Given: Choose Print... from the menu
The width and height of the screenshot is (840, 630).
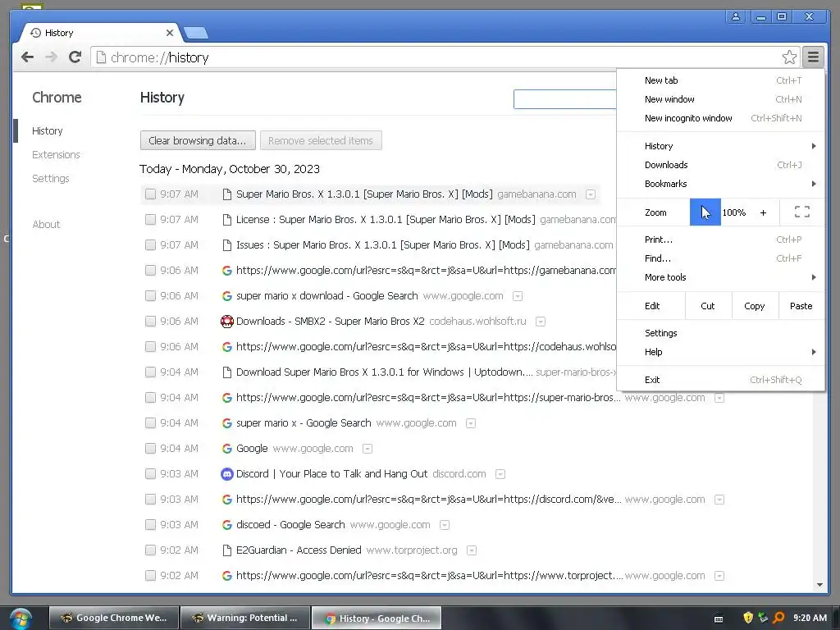Looking at the screenshot, I should [x=720, y=240].
